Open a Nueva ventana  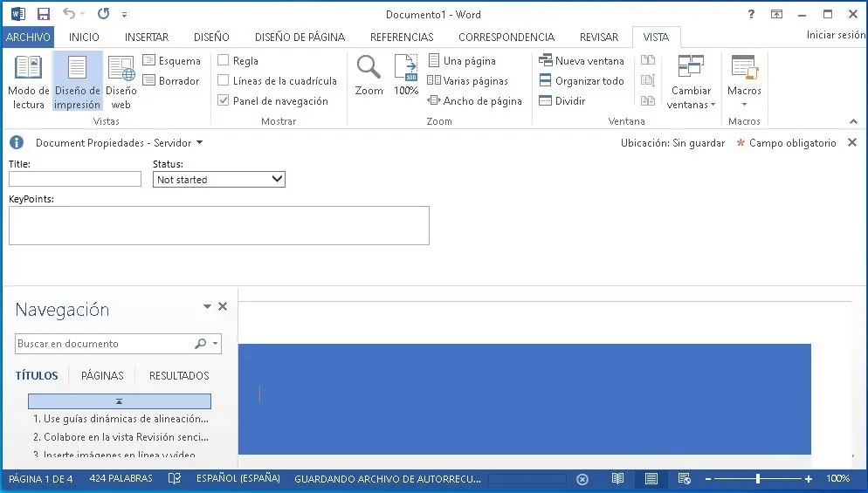(x=582, y=61)
